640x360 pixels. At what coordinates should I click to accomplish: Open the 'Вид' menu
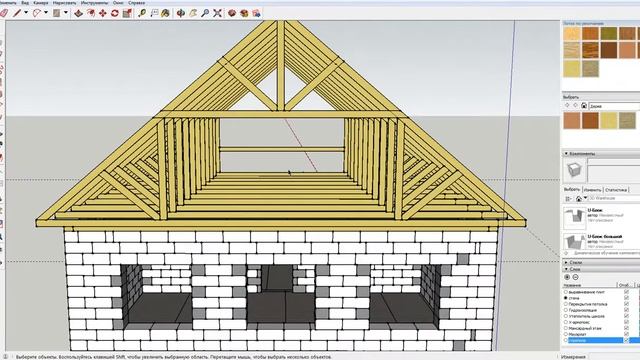[x=25, y=3]
